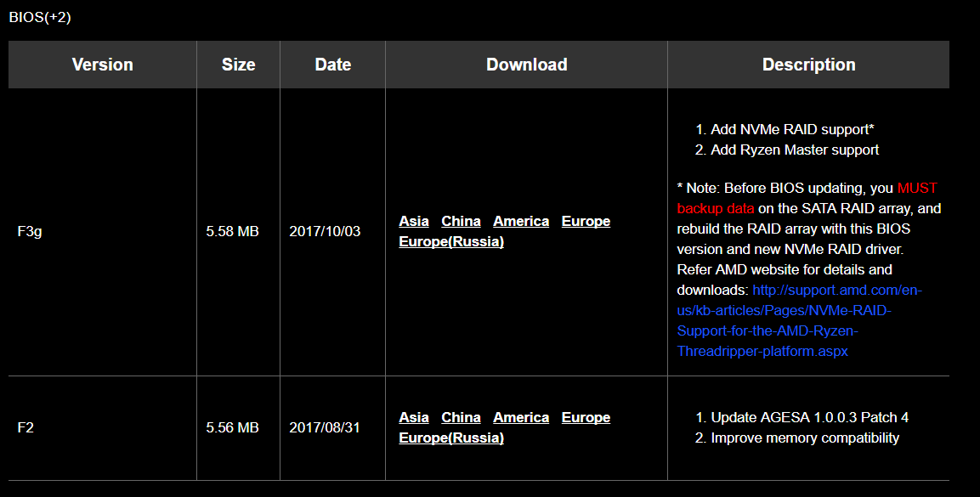Click the Description column header
The image size is (980, 497).
click(809, 65)
